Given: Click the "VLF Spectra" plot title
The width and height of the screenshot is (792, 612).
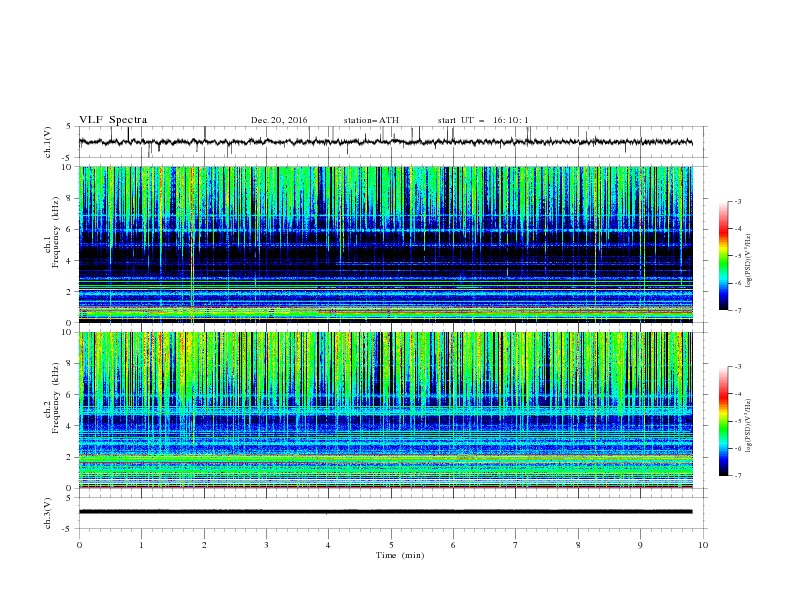Looking at the screenshot, I should 113,120.
